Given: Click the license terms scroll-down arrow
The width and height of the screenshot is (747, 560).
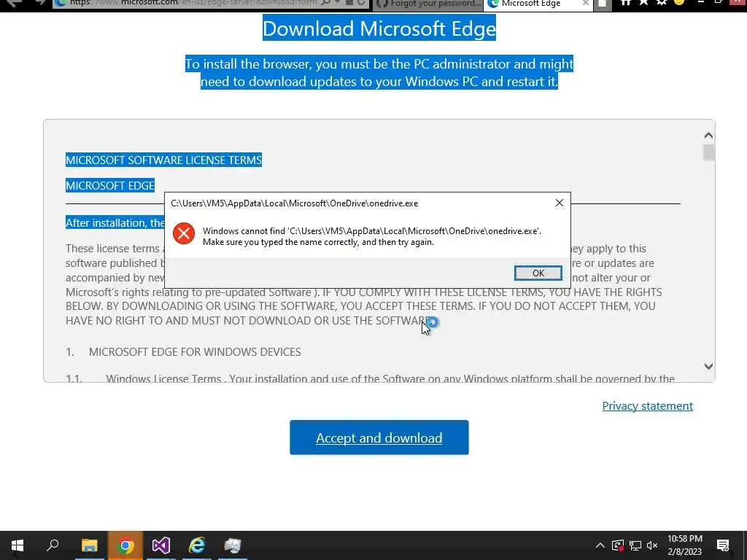Looking at the screenshot, I should [708, 366].
